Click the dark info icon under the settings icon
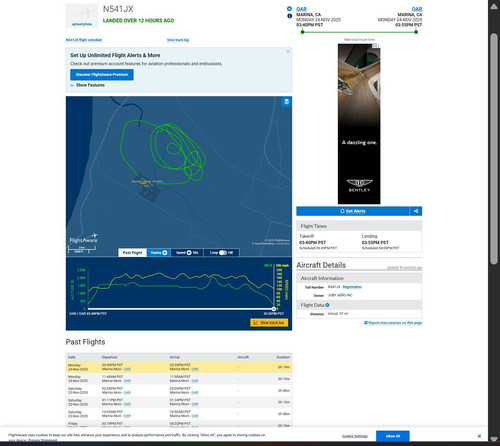Viewport: 500px width, 446px height. (289, 16)
